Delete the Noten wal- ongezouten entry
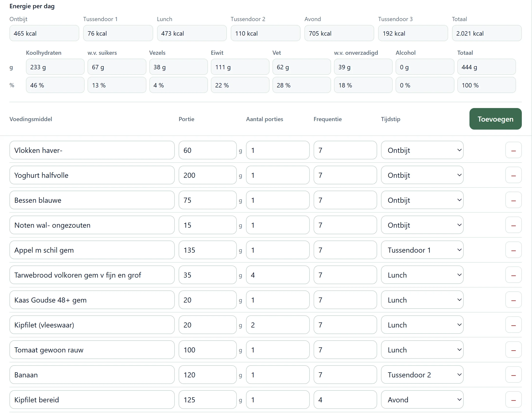 (x=513, y=225)
